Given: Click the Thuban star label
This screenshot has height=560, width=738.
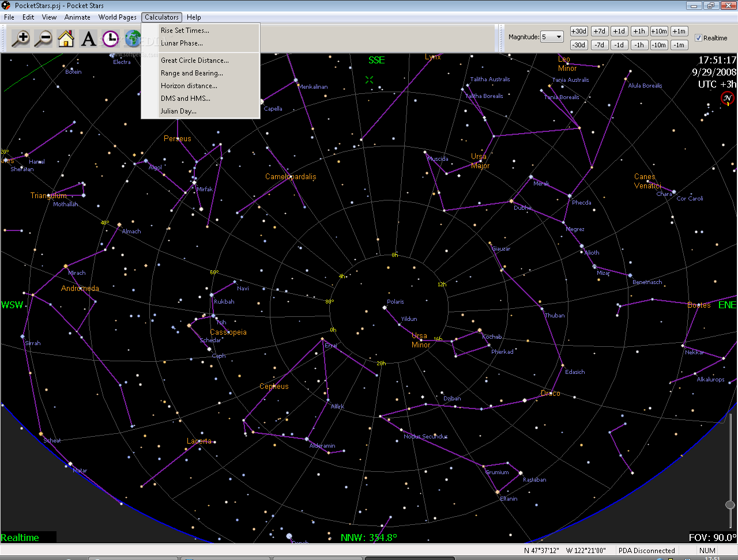Looking at the screenshot, I should pos(555,315).
